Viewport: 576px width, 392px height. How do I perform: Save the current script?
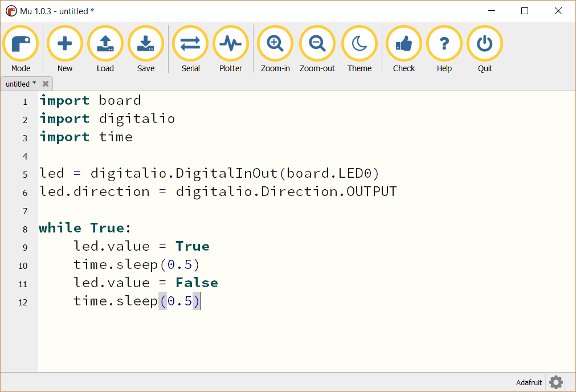point(146,44)
